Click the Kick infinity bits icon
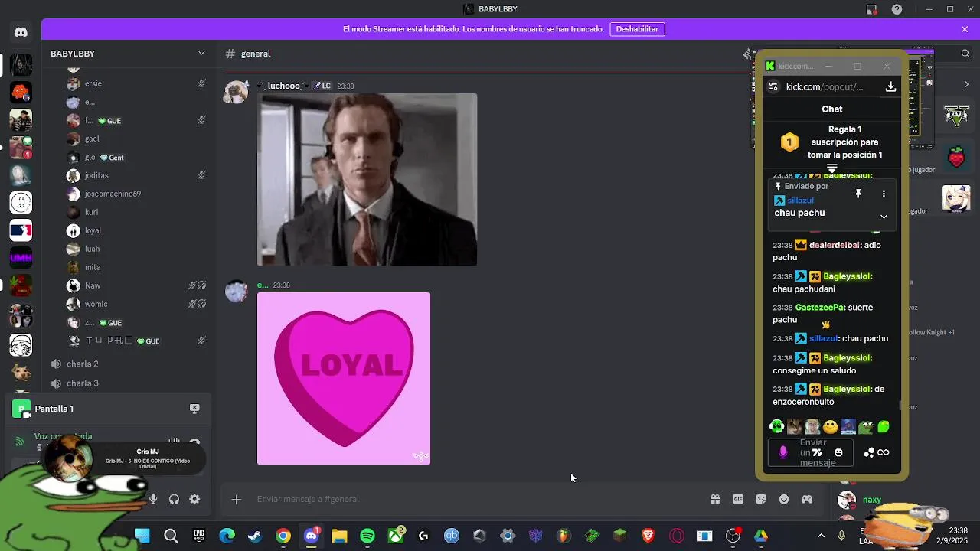This screenshot has height=551, width=980. [884, 452]
